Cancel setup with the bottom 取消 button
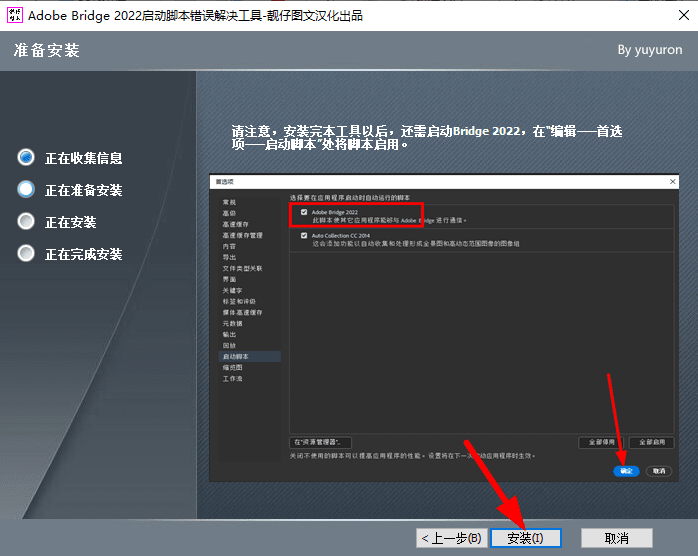698x556 pixels. 617,538
